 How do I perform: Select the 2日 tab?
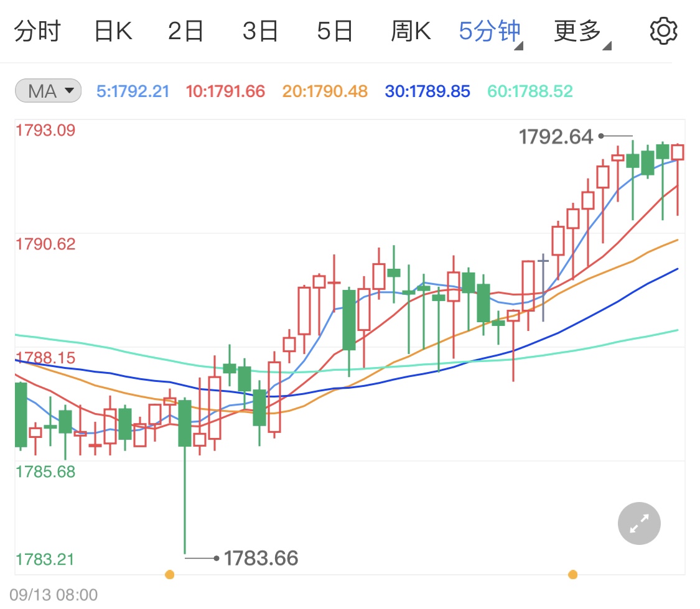pos(185,31)
